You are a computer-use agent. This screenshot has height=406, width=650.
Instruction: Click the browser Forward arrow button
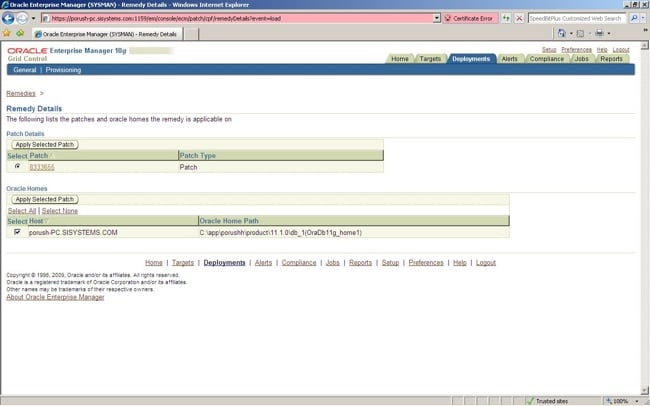click(x=22, y=18)
